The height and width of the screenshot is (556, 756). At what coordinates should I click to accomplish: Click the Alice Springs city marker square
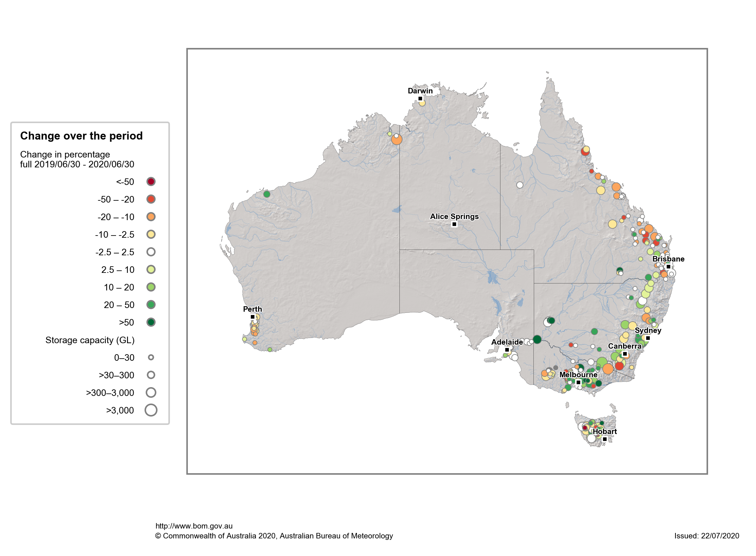(x=454, y=224)
